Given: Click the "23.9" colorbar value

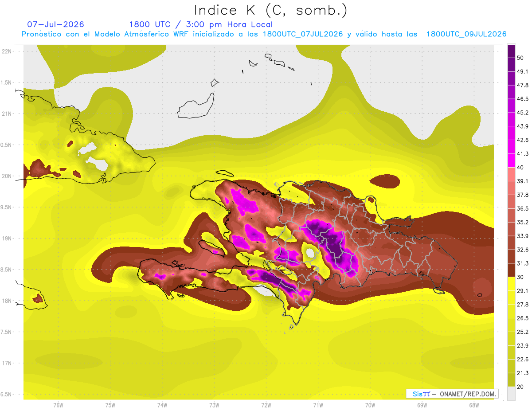Looking at the screenshot, I should pyautogui.click(x=523, y=346).
